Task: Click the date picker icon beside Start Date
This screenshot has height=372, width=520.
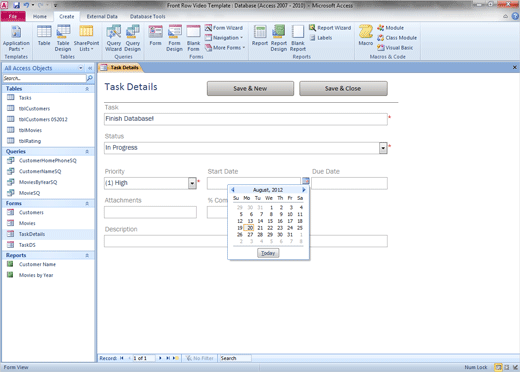Action: point(305,181)
